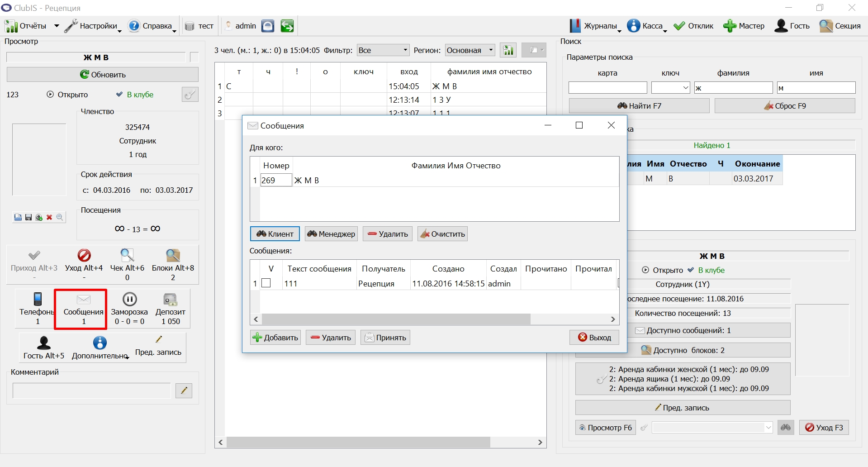Viewport: 868px width, 467px height.
Task: Open the Заморозка pause icon
Action: click(129, 299)
